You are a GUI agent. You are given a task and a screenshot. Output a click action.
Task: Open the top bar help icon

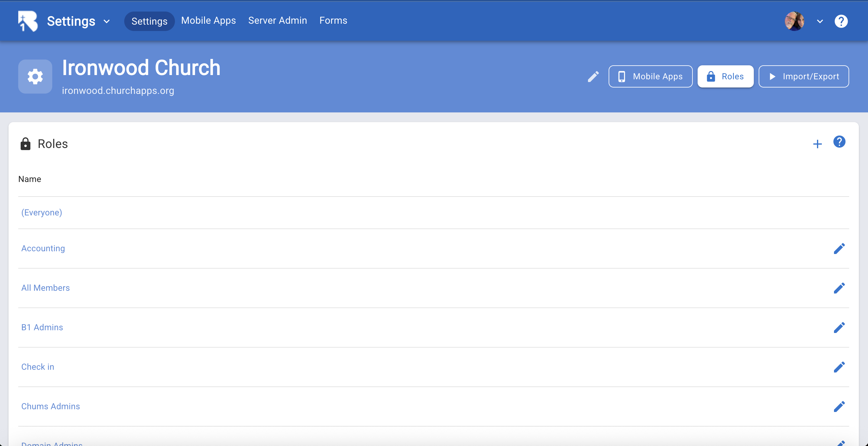[841, 21]
